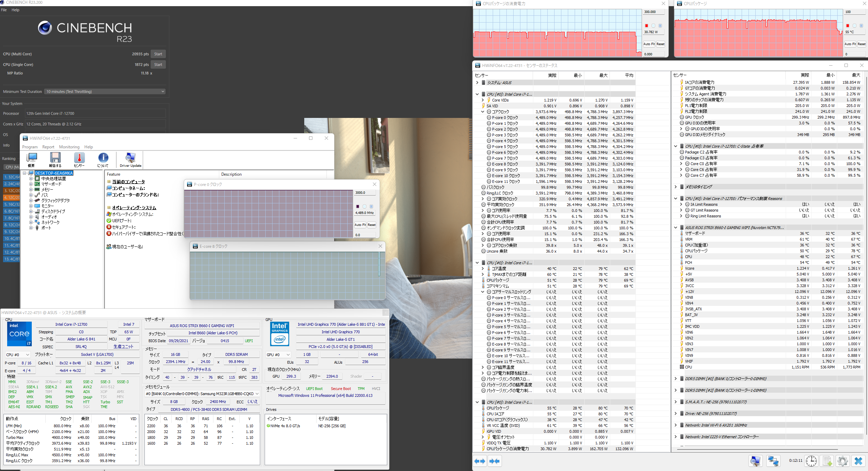This screenshot has width=868, height=471.
Task: Click light blue square in P-core 0 graph
Action: (x=371, y=206)
